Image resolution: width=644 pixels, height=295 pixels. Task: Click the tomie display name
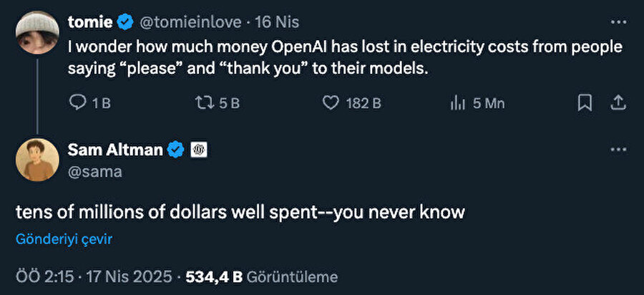tap(89, 23)
